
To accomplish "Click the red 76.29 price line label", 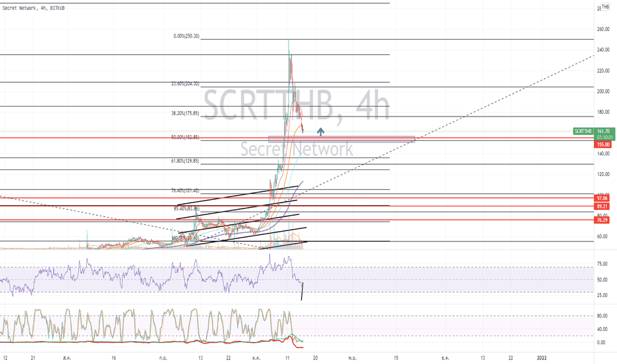I will pyautogui.click(x=602, y=220).
